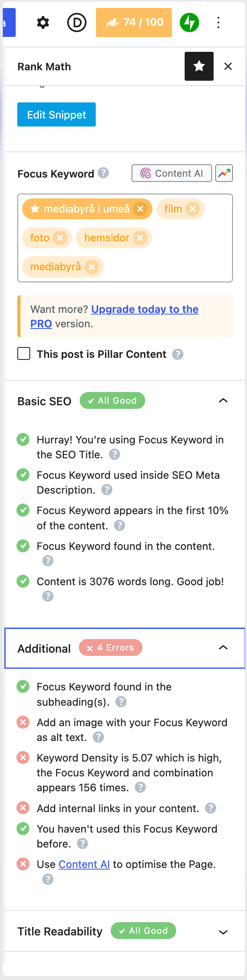Close the Rank Math panel
The image size is (247, 980).
point(228,67)
